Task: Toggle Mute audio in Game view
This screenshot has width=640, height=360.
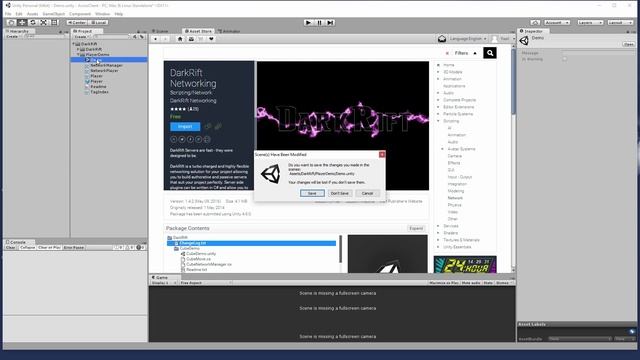Action: click(471, 283)
